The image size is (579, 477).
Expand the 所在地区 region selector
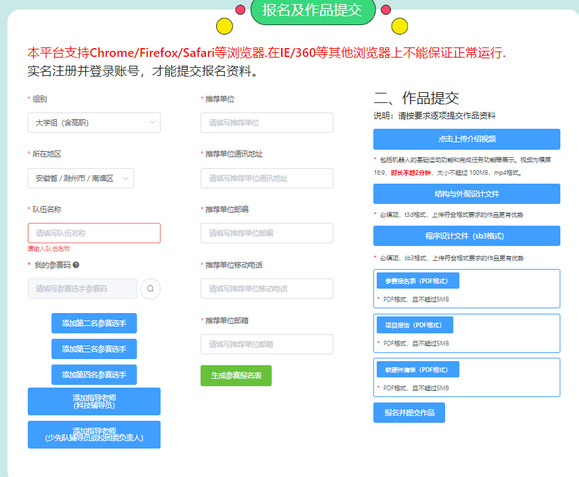[x=81, y=178]
